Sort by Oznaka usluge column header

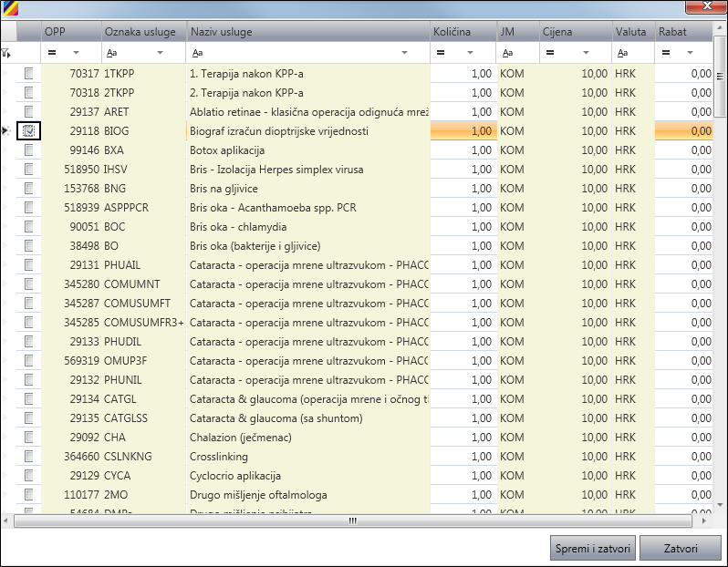click(144, 32)
